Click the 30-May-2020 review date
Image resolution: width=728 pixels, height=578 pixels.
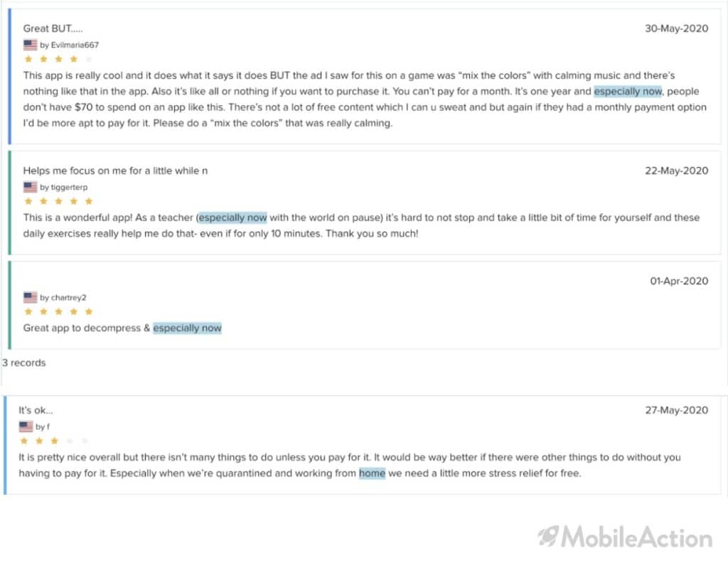677,28
